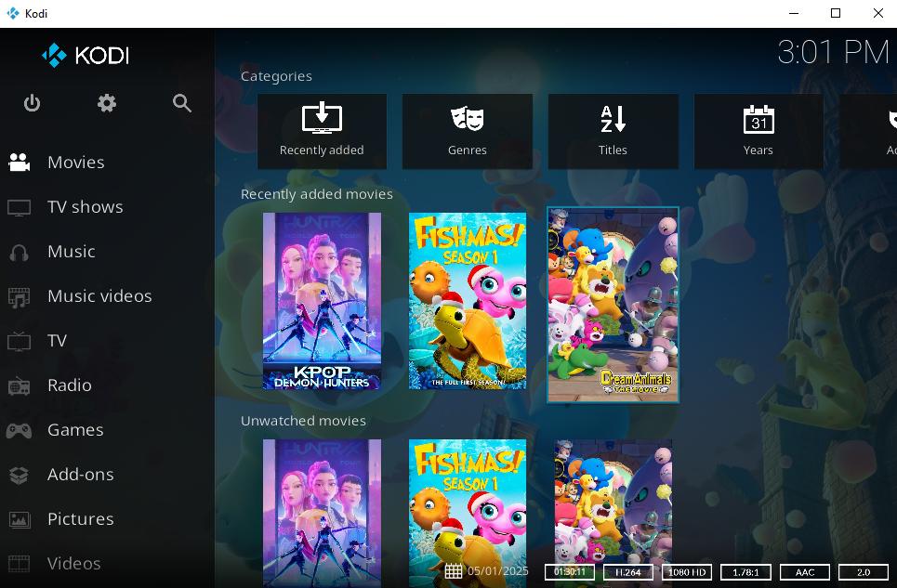Click the Recently added download icon
The image size is (897, 588).
[x=322, y=118]
